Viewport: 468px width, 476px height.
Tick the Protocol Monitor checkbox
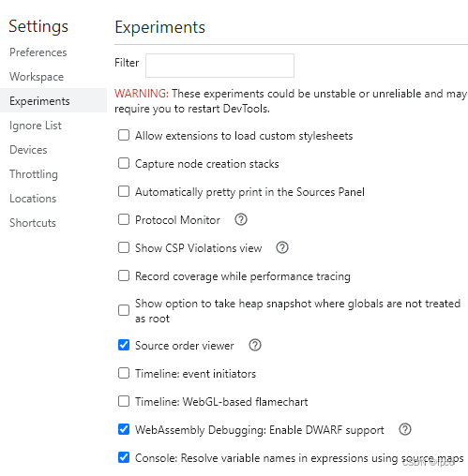tap(124, 219)
